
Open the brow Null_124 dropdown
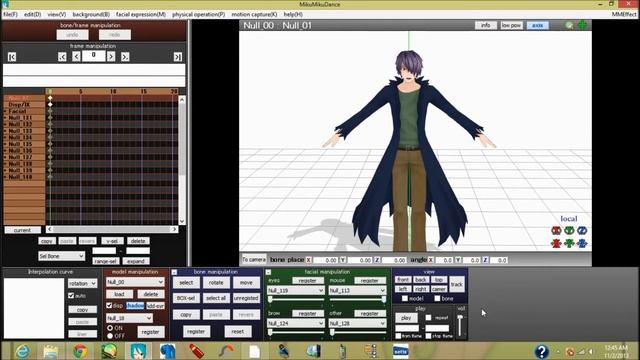[296, 323]
